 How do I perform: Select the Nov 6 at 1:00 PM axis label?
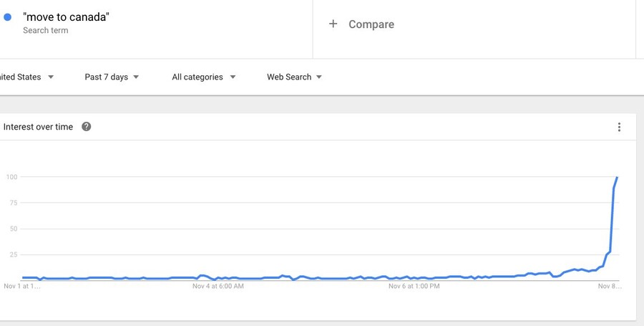pos(414,287)
